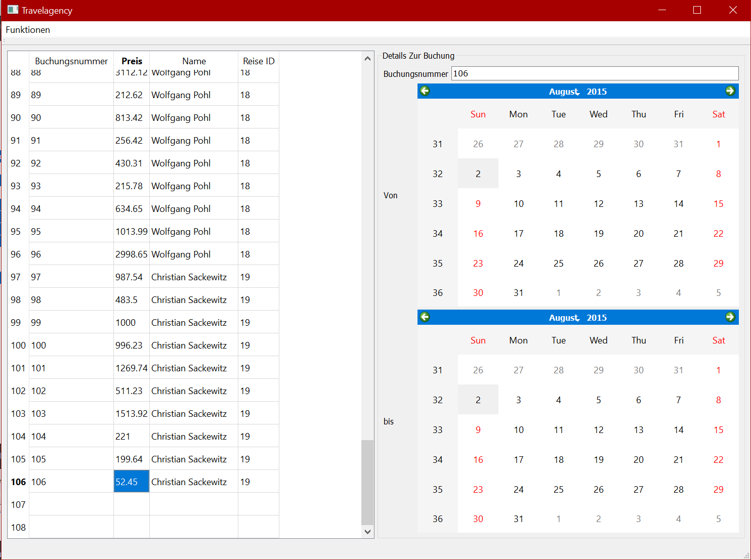751x560 pixels.
Task: Go to previous month in Von calendar
Action: (425, 91)
